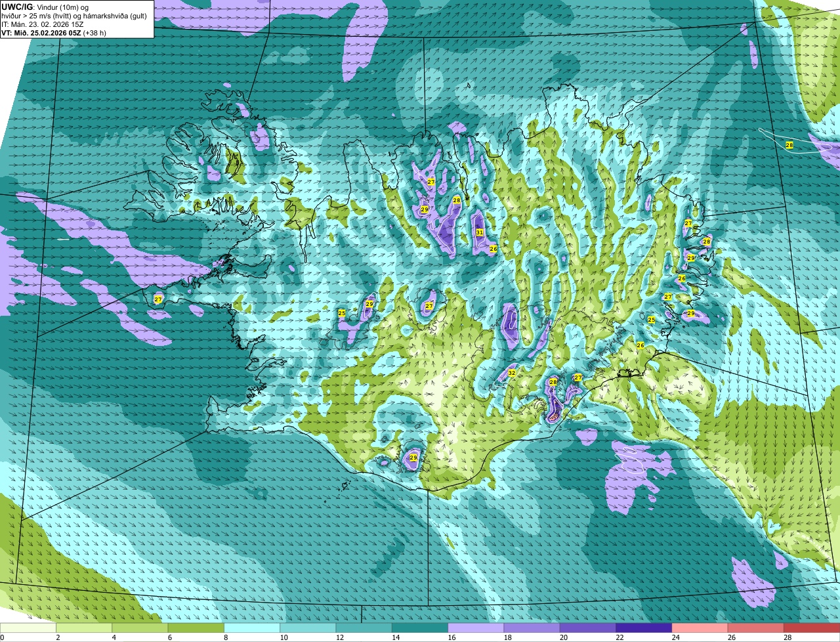Click the 'VT: Mið. 25.02.2026 05Z (+38 h)' line

point(54,33)
